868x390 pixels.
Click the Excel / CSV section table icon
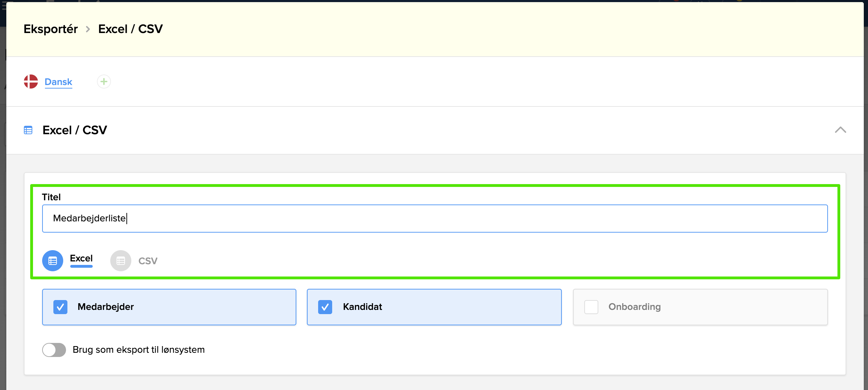point(28,130)
